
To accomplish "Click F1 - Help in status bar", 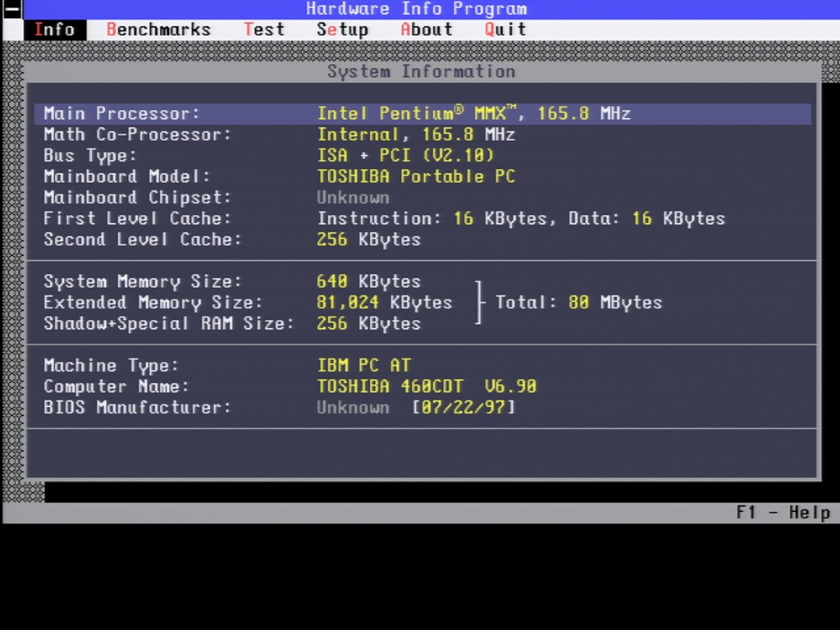I will [783, 513].
